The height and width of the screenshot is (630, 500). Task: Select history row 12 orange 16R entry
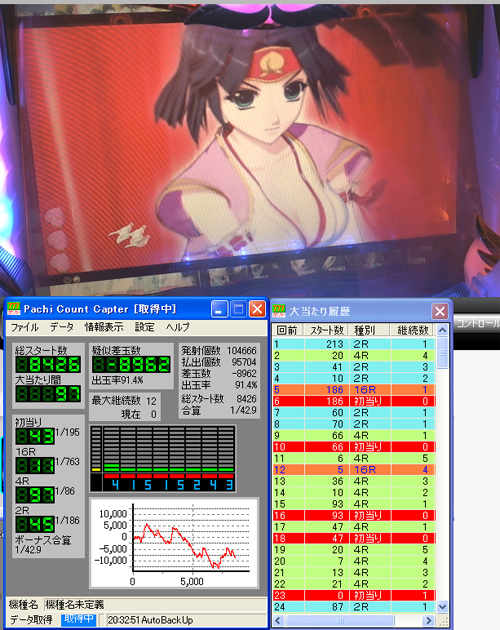point(354,470)
